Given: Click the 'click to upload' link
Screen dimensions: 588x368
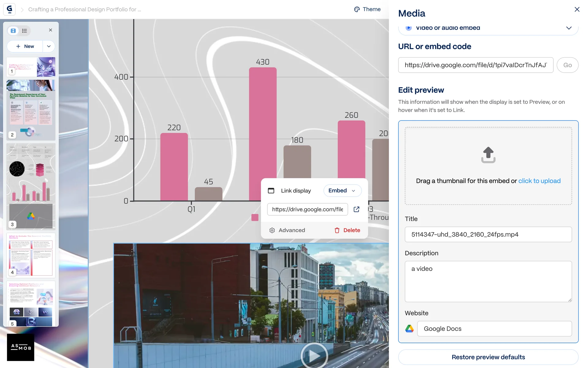Looking at the screenshot, I should point(539,181).
